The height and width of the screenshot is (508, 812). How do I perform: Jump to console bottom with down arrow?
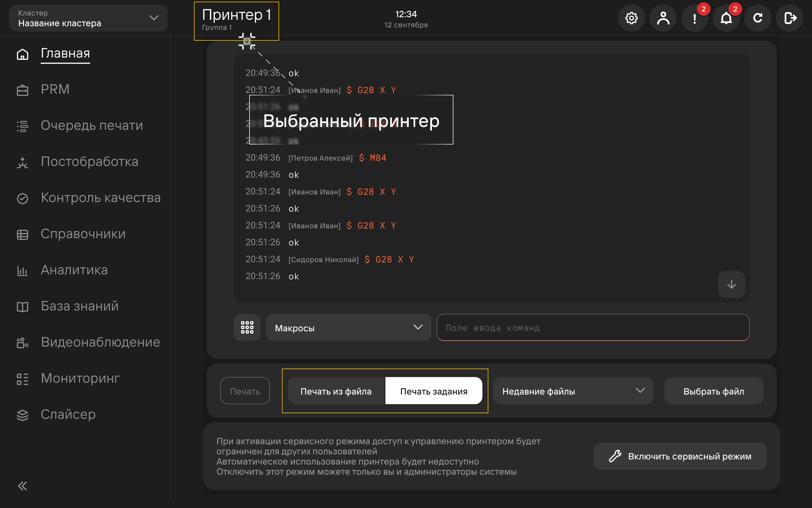[x=731, y=284]
